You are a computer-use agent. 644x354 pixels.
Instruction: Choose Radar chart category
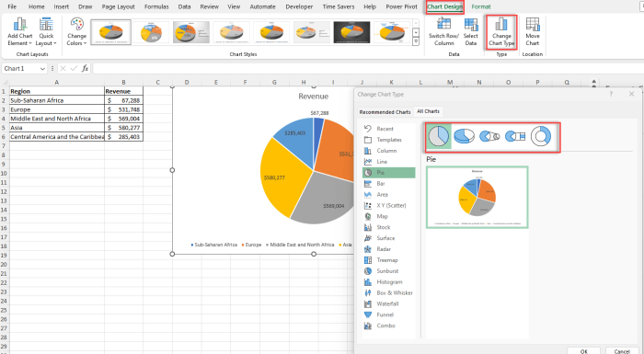[389, 249]
